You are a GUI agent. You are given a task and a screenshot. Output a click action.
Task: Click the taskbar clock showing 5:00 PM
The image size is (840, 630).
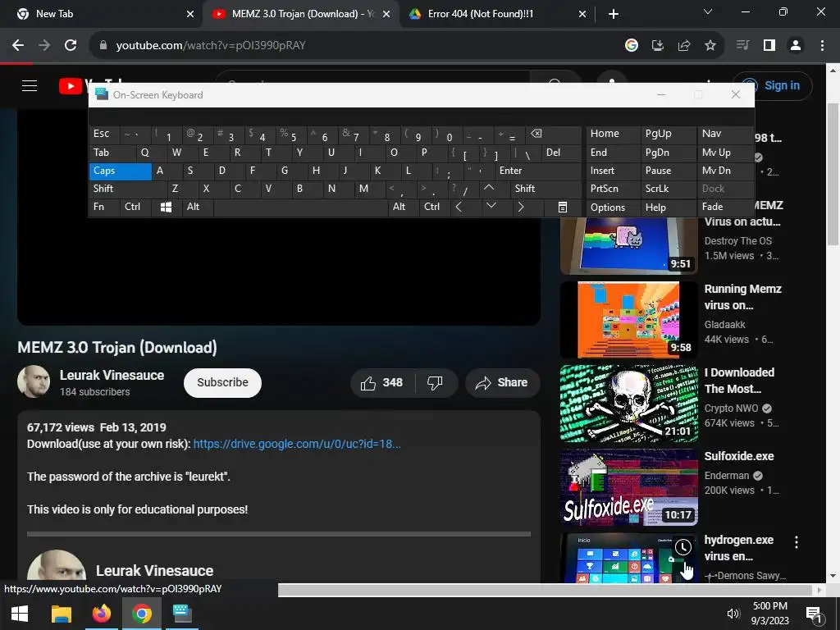[769, 614]
